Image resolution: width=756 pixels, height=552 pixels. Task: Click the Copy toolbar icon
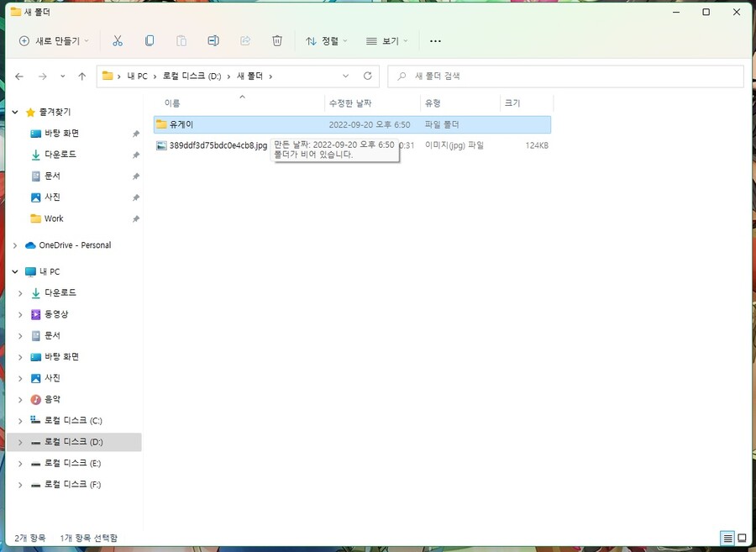(150, 40)
